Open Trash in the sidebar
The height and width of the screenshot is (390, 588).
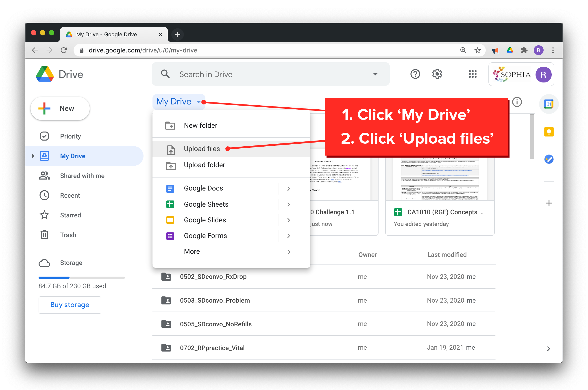(x=85, y=235)
